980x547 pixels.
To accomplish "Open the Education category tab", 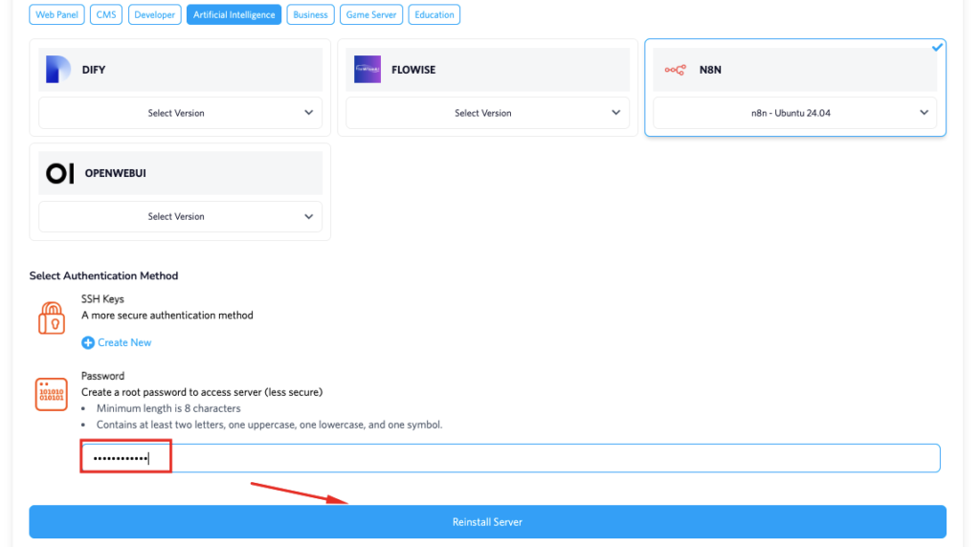I will tap(434, 14).
